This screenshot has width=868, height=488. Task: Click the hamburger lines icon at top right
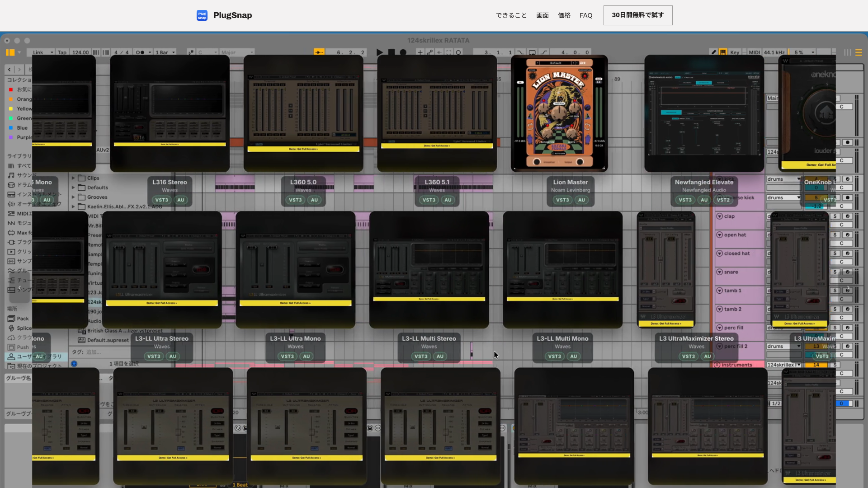[x=859, y=52]
